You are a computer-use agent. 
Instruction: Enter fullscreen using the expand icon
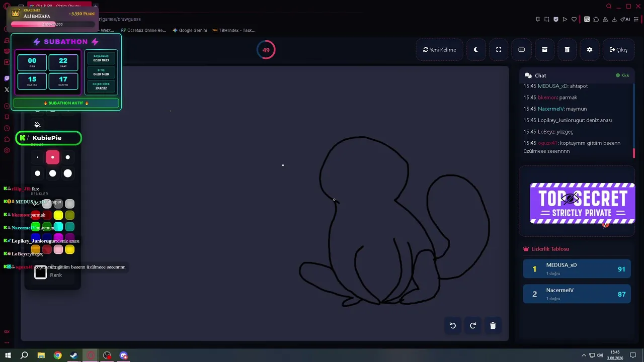click(499, 50)
